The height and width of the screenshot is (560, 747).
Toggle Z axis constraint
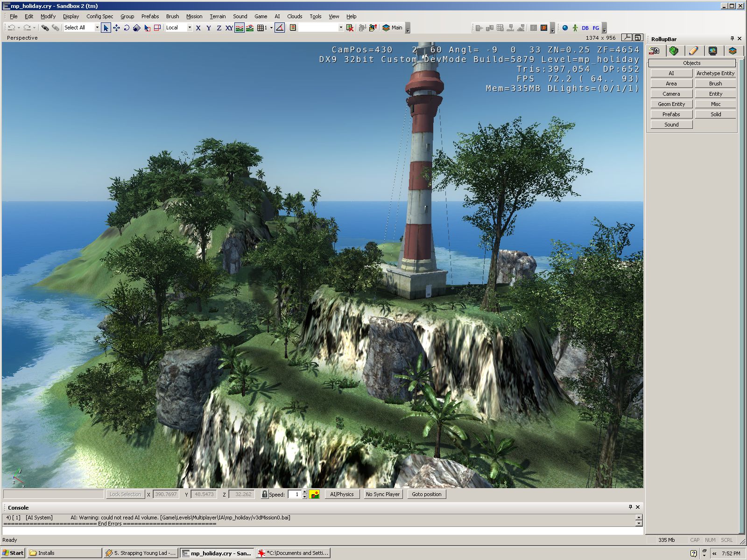(218, 28)
